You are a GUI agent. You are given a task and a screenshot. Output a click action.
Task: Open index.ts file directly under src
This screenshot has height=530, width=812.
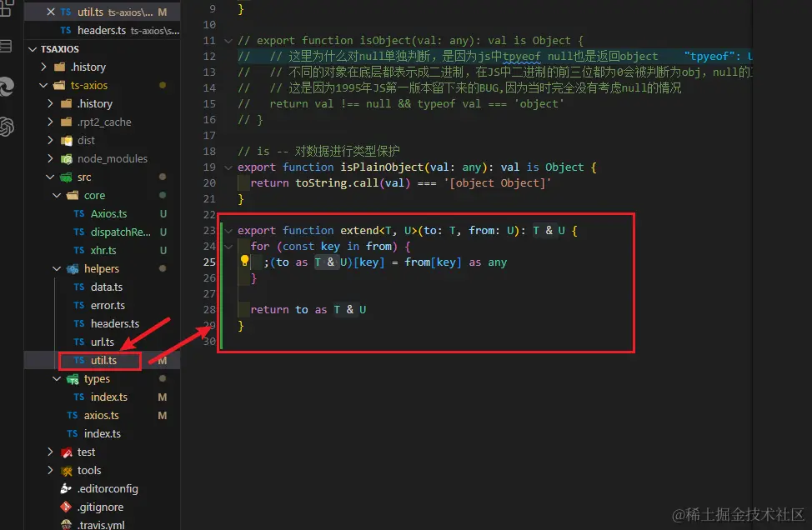tap(103, 433)
